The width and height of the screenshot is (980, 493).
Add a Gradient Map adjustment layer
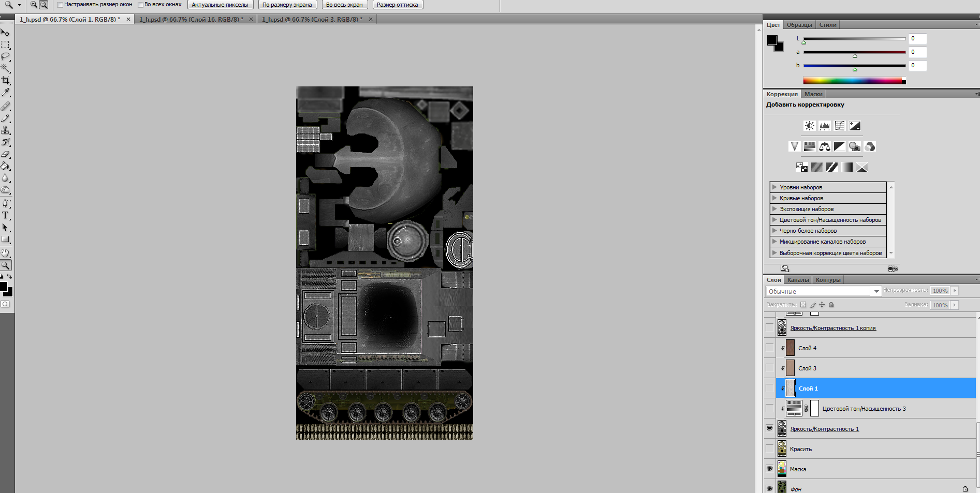[847, 167]
